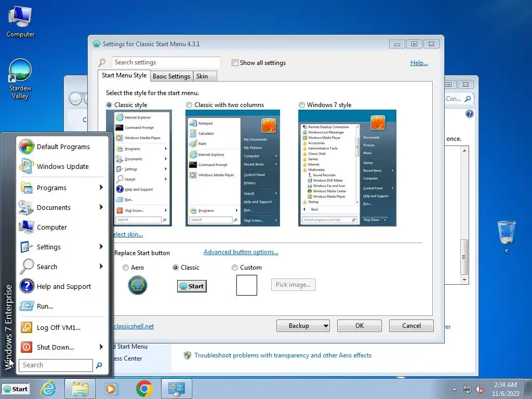Cancel the Classic Start Menu settings

411,326
